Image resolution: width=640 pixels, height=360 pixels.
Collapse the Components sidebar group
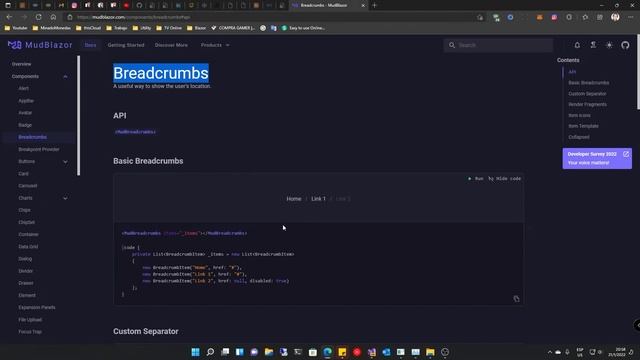point(39,76)
